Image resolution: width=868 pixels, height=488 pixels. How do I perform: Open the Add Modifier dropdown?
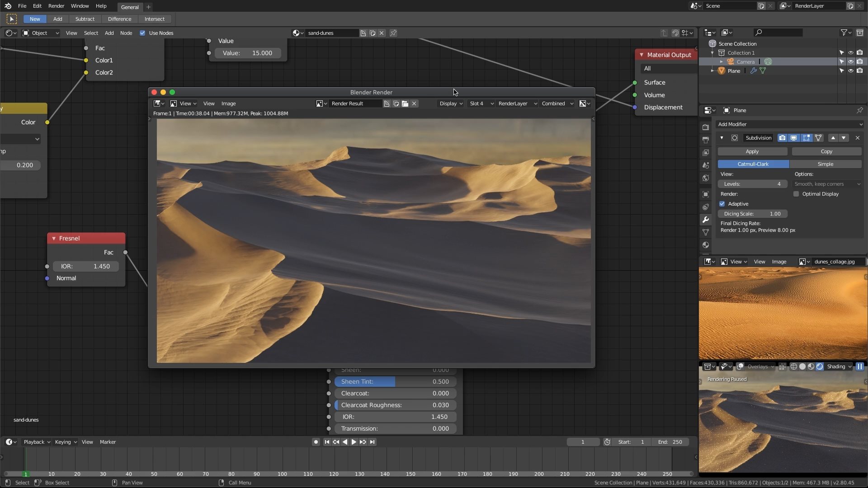[789, 124]
